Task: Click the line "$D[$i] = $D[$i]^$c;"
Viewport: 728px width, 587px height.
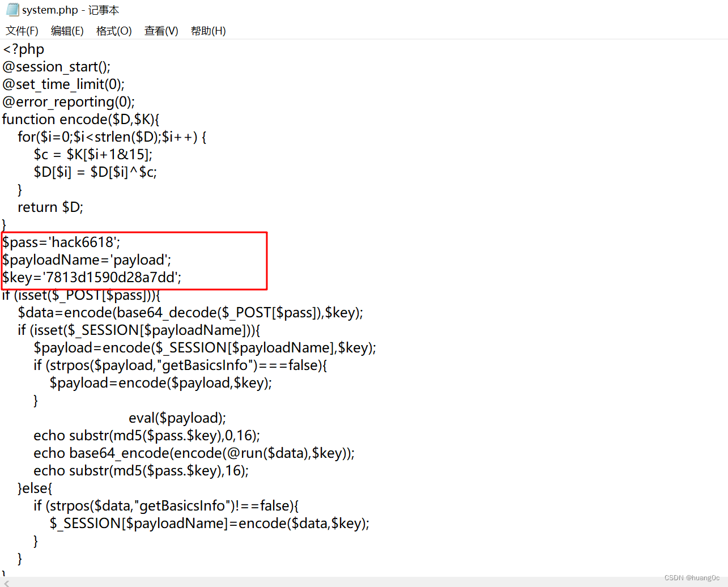Action: 95,172
